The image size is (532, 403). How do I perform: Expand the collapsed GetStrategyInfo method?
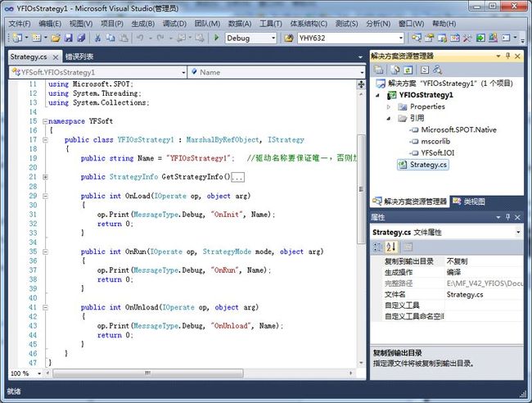45,177
